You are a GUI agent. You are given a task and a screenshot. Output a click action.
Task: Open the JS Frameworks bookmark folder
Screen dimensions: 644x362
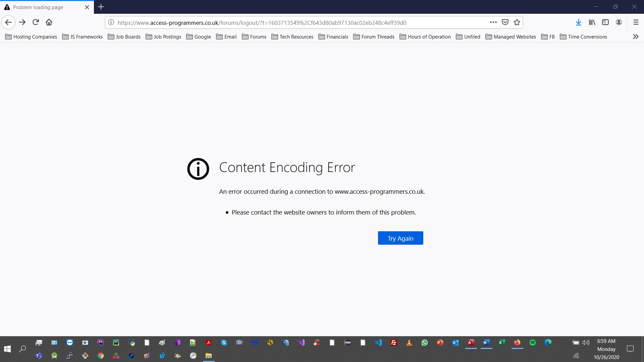[x=83, y=37]
